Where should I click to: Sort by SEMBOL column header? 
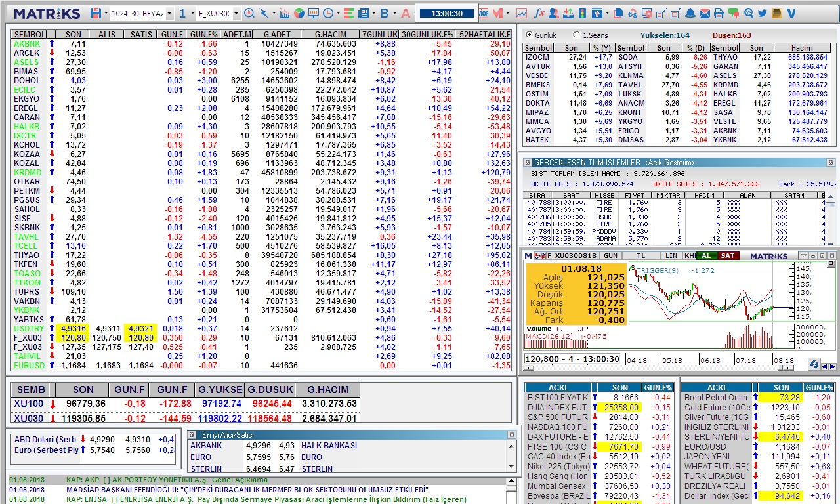[30, 34]
